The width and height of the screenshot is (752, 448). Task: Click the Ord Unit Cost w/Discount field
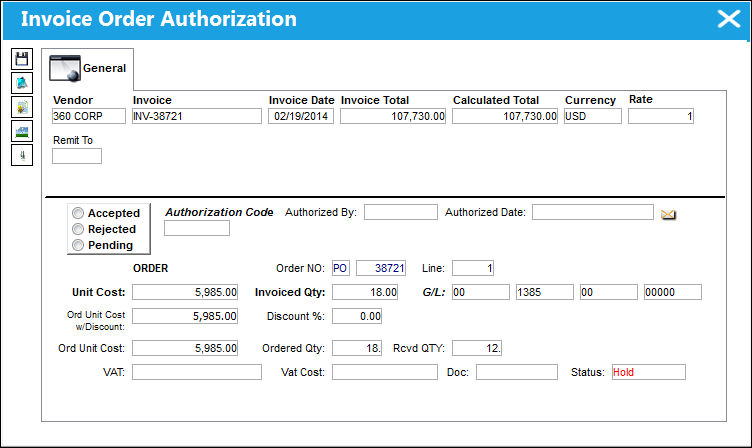pyautogui.click(x=185, y=316)
